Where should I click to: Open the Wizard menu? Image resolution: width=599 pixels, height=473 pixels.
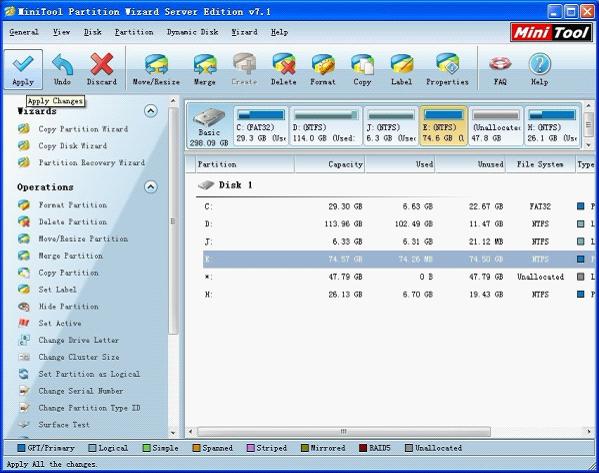244,32
